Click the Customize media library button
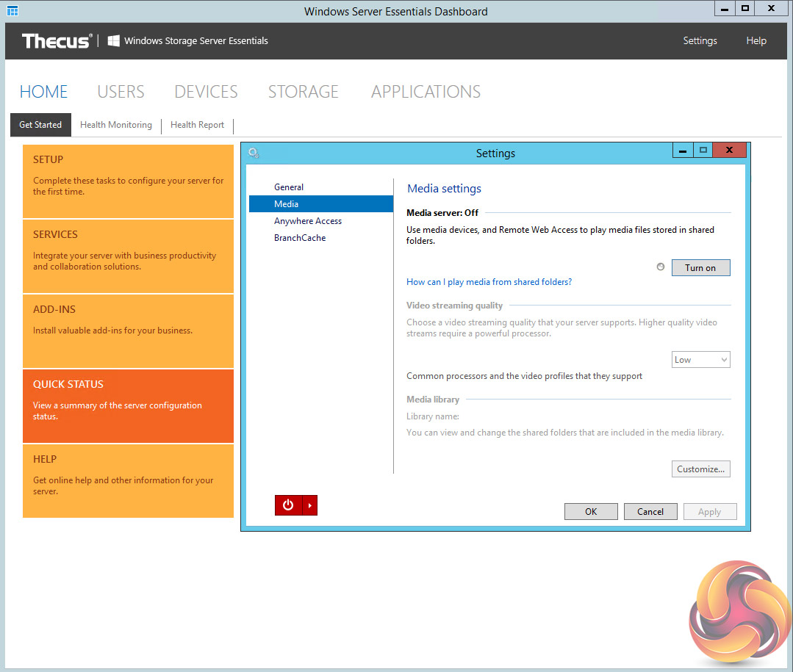793x672 pixels. 700,469
